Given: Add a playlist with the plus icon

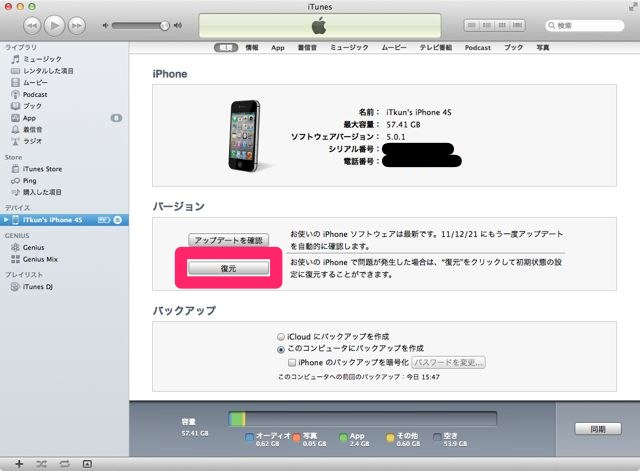Looking at the screenshot, I should 19,464.
